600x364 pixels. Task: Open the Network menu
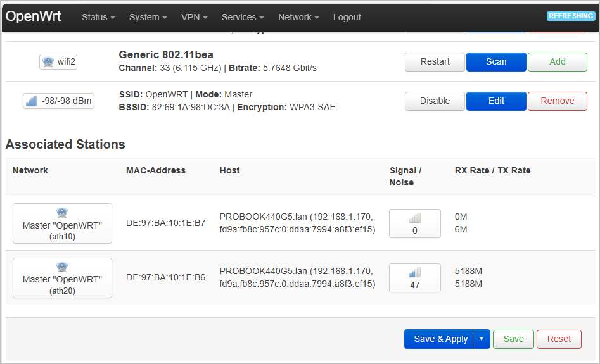298,17
